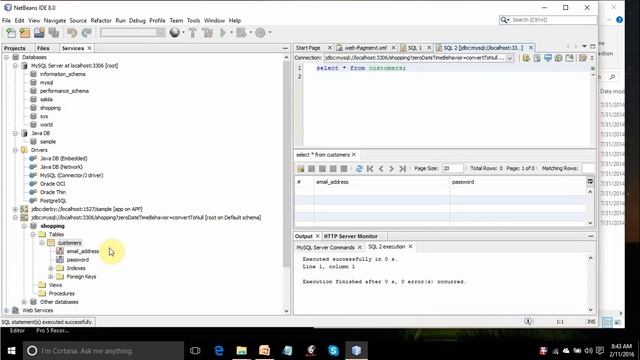Click the Run SQL icon in the editor toolbar
640x360 pixels.
click(x=526, y=58)
